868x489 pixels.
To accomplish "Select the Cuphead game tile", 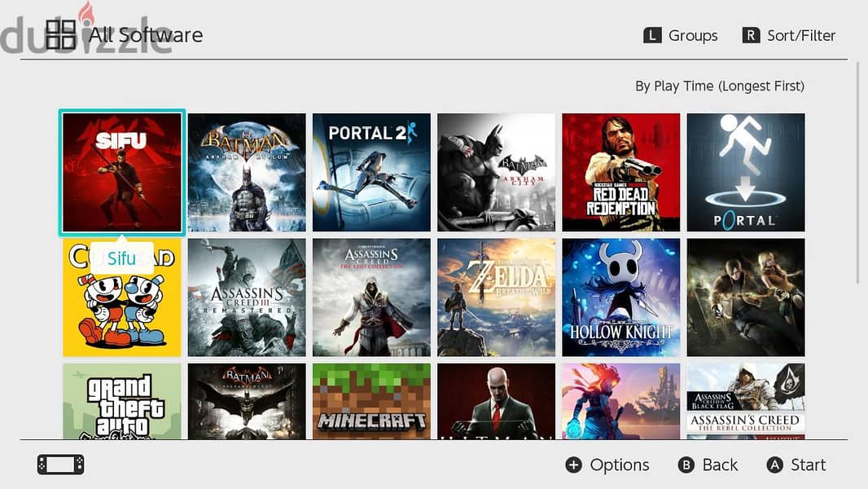I will click(122, 297).
